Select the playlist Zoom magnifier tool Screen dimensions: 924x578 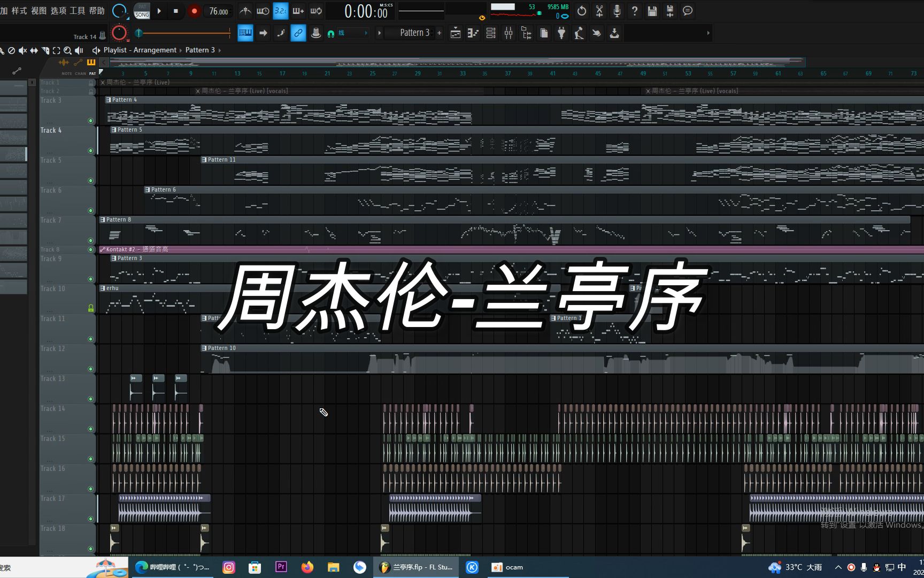pyautogui.click(x=67, y=50)
